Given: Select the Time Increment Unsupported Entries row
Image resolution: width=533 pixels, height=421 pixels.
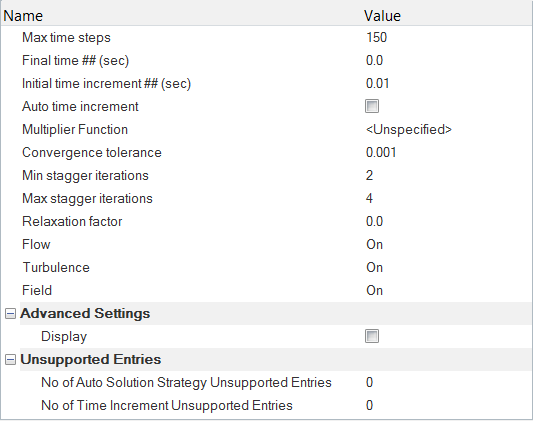Looking at the screenshot, I should point(266,405).
